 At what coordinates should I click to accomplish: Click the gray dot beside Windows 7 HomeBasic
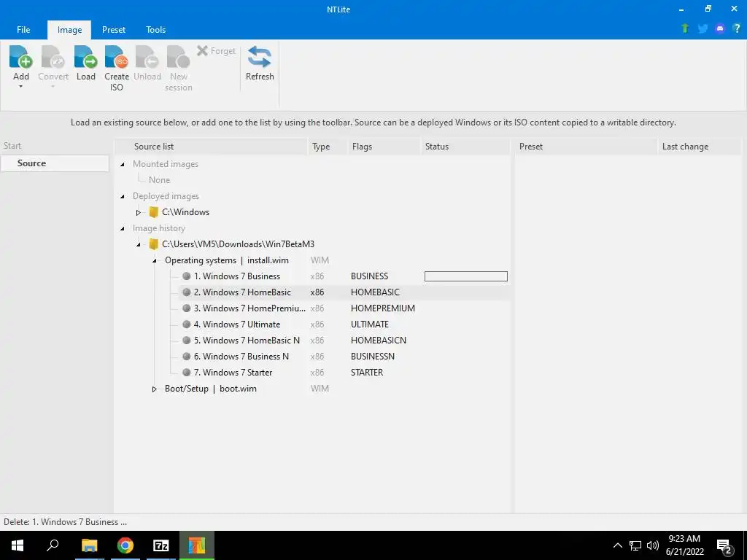186,292
